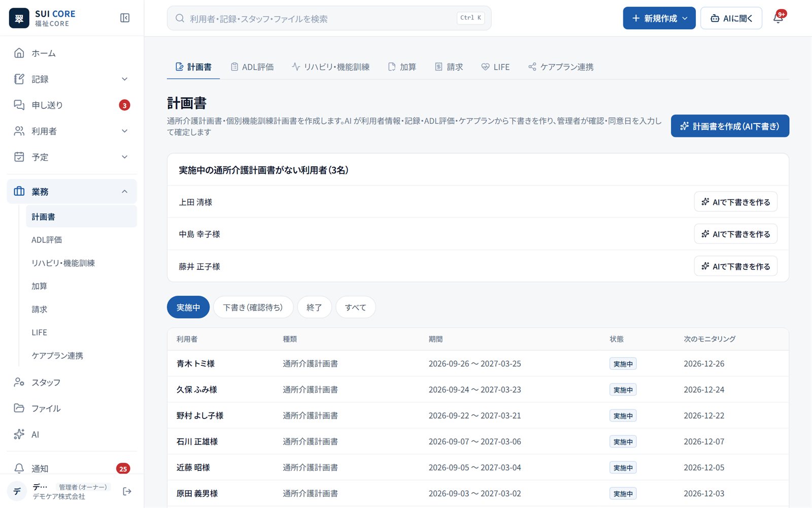
Task: Click the 次のモニタリング column header
Action: (709, 339)
